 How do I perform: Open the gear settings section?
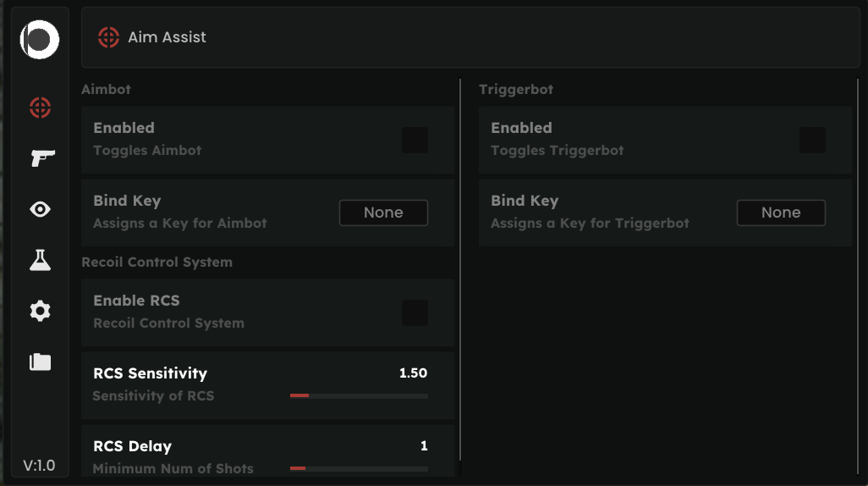click(40, 312)
